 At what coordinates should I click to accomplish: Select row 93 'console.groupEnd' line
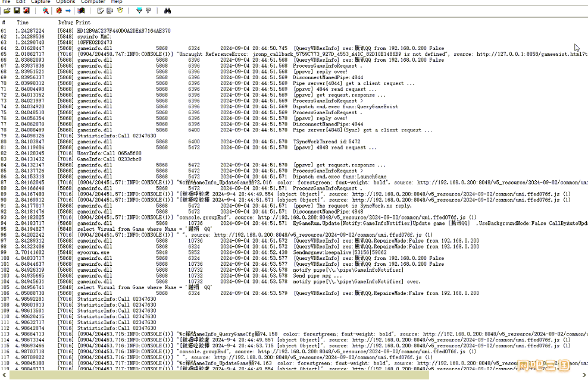294,218
